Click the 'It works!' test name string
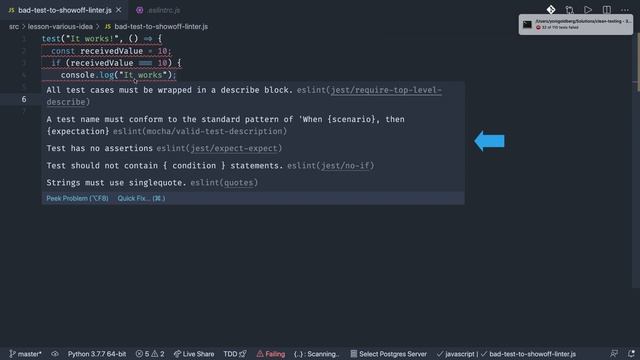Viewport: 640px width, 360px height. (92, 39)
